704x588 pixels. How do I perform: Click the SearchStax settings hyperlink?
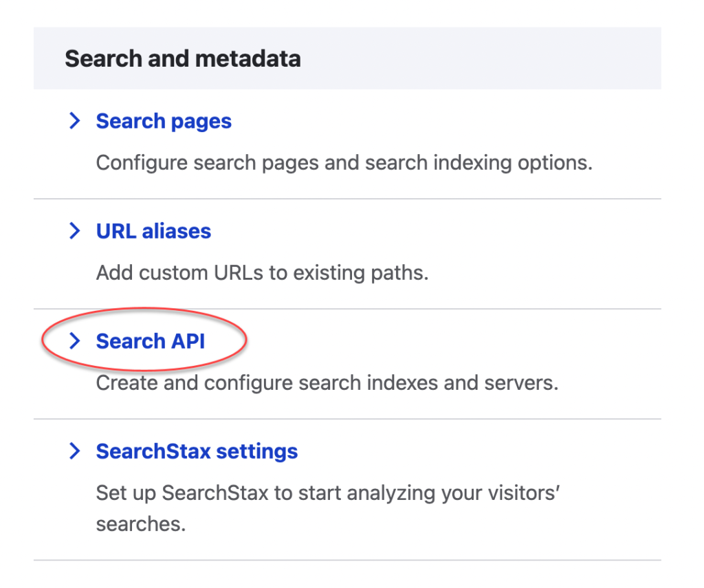[197, 451]
